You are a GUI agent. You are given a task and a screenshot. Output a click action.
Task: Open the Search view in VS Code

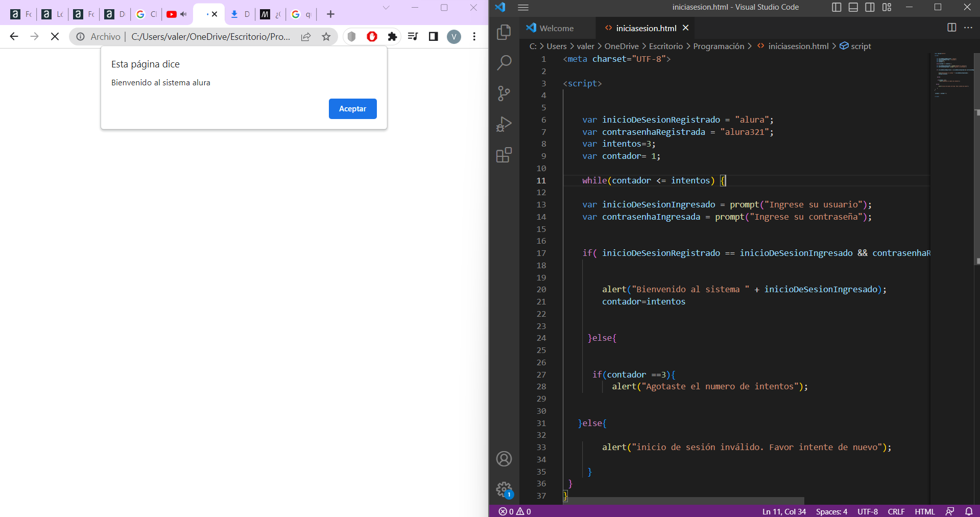click(504, 63)
